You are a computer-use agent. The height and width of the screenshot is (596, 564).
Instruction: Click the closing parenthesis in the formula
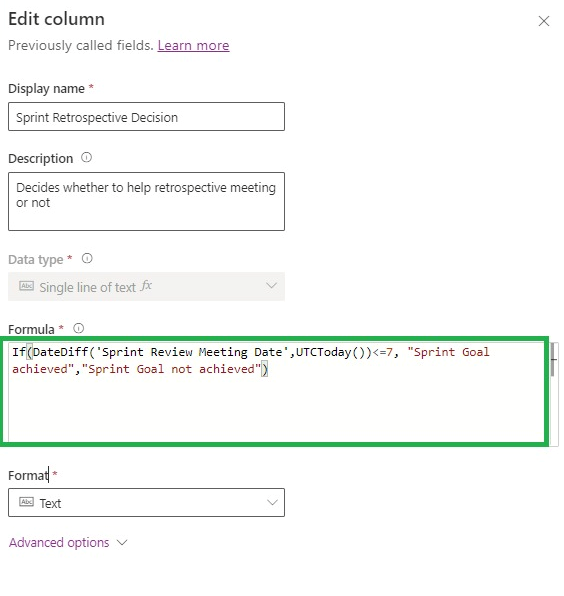point(265,369)
